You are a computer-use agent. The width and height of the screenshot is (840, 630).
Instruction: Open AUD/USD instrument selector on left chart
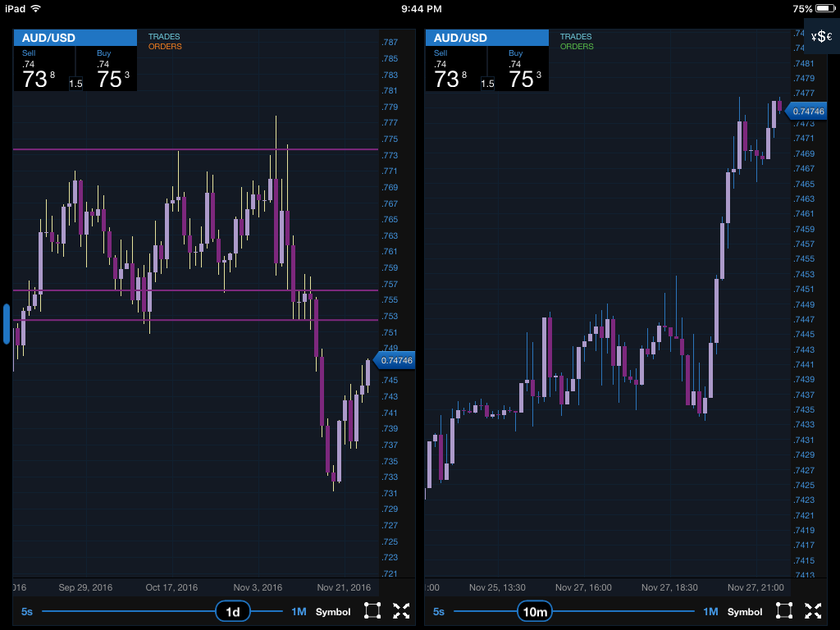(75, 38)
